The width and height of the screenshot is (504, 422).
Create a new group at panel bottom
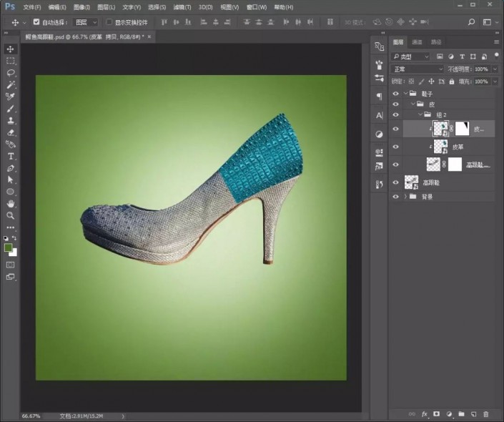(x=461, y=414)
